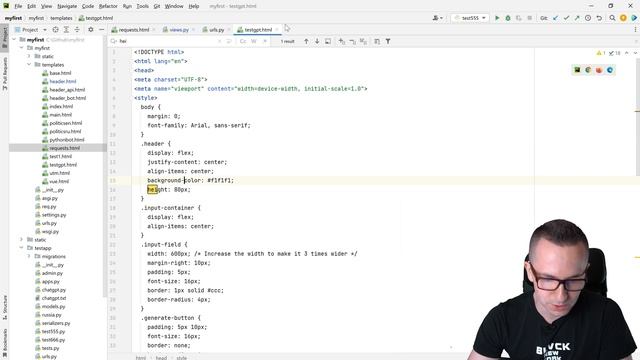Expand all in Project panel
This screenshot has height=360, width=640.
pyautogui.click(x=66, y=30)
